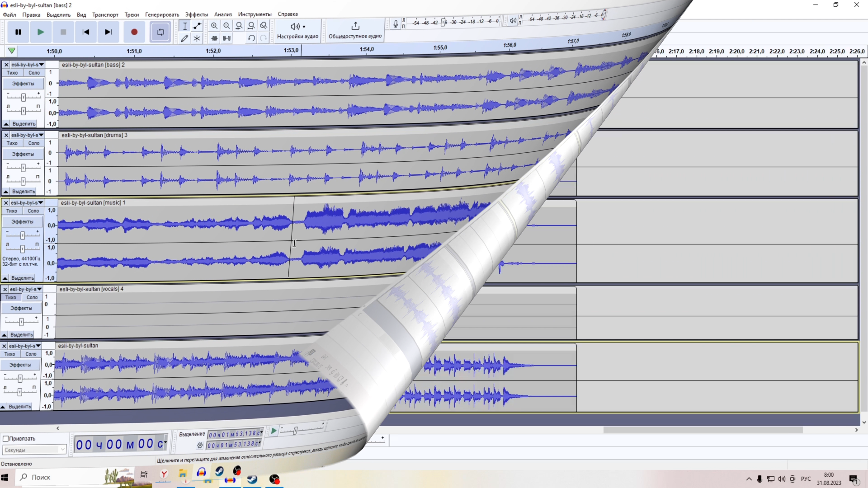Enable the Привязать checkbox
This screenshot has height=488, width=868.
pos(6,439)
